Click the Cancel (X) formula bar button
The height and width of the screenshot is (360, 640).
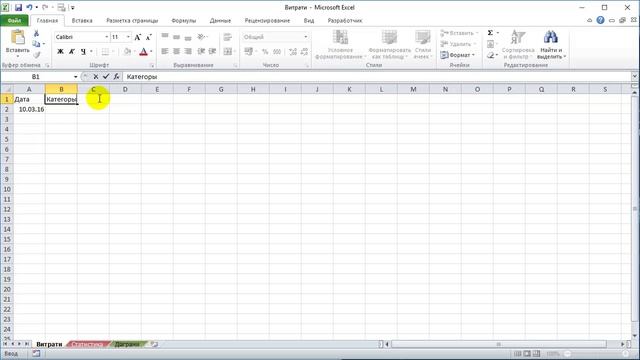[x=96, y=77]
